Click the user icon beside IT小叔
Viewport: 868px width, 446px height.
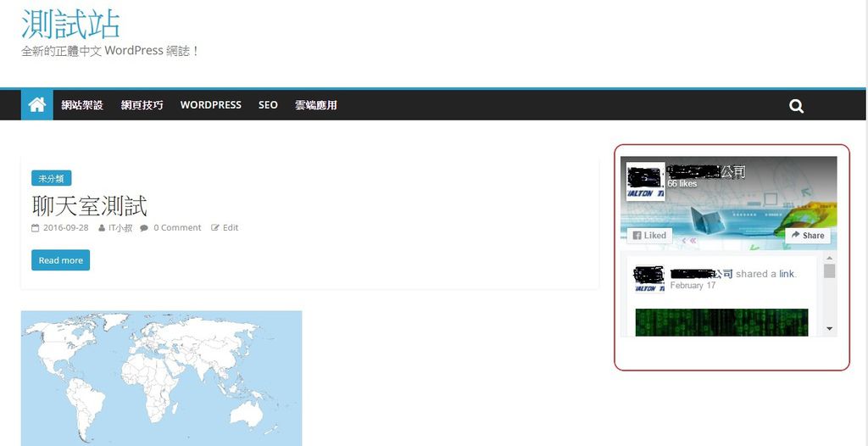[102, 228]
